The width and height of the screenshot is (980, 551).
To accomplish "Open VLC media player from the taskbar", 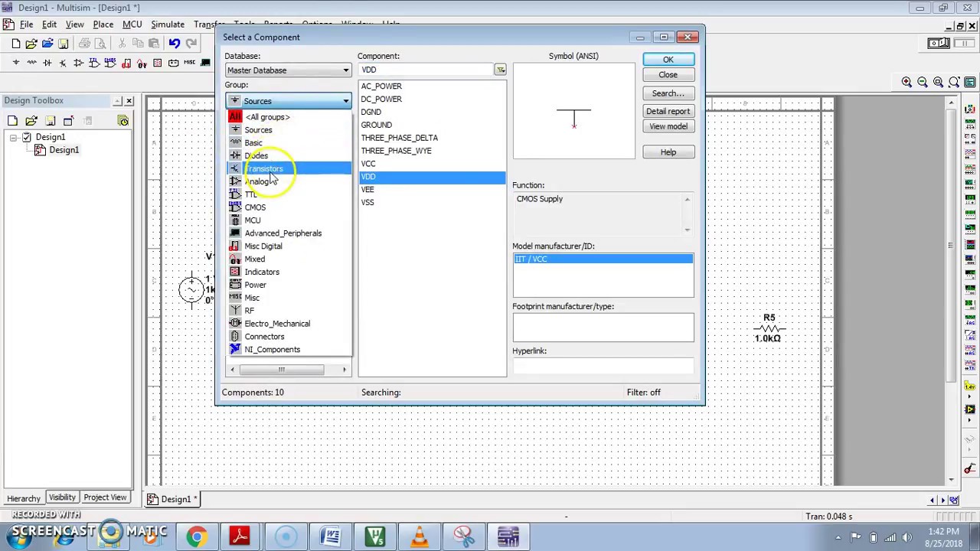I will tap(420, 536).
